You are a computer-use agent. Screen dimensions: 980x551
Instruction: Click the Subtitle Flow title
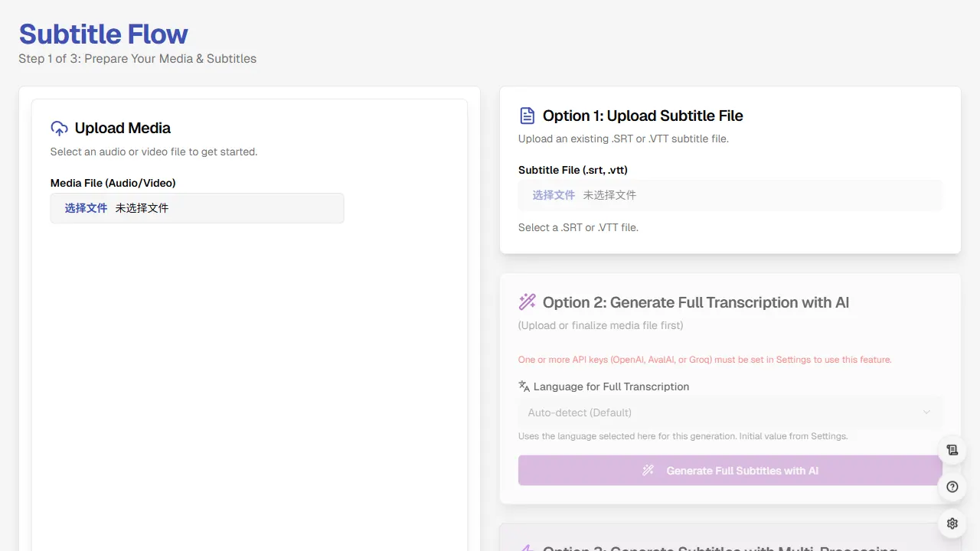click(103, 34)
